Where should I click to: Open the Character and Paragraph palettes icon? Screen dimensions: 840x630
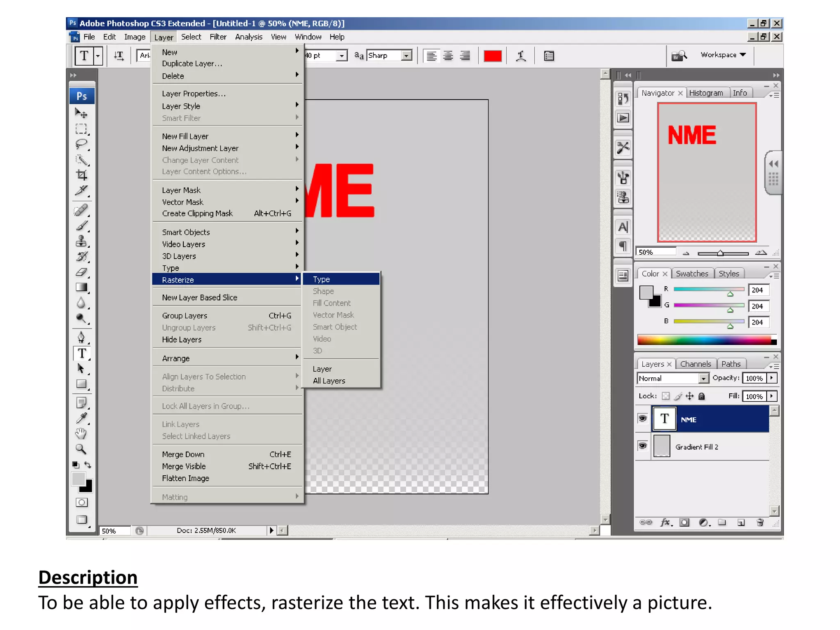[549, 56]
